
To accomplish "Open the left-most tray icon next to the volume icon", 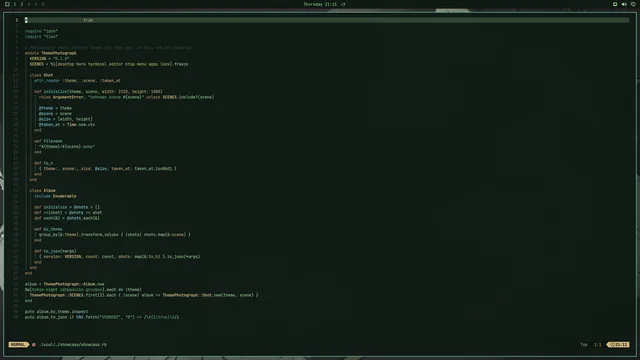I will (615, 4).
